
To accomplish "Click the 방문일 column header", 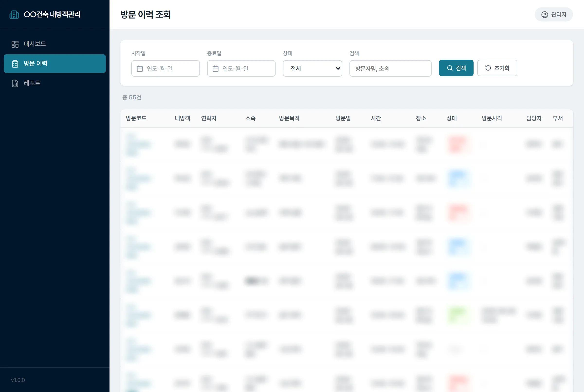I will tap(343, 118).
